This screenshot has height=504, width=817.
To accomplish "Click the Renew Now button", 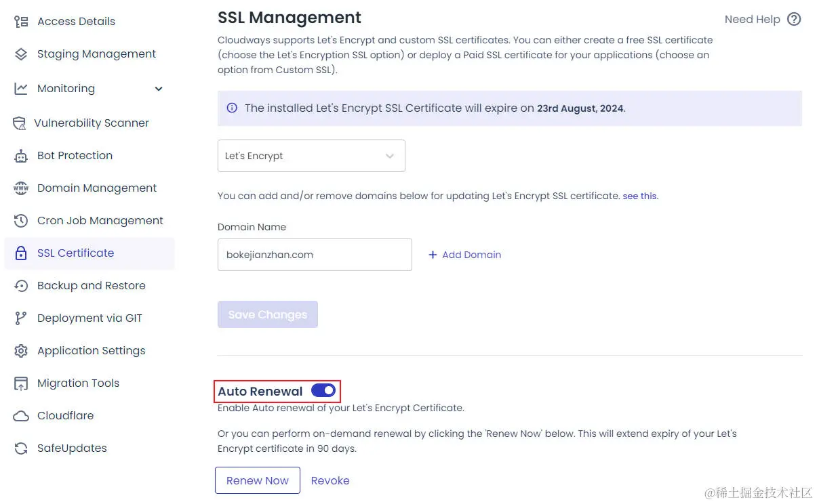I will coord(258,480).
